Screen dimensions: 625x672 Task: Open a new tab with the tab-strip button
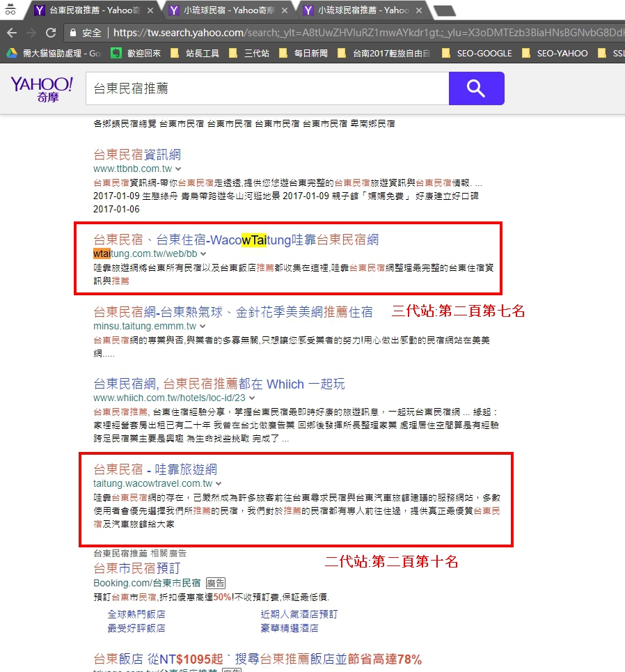445,10
